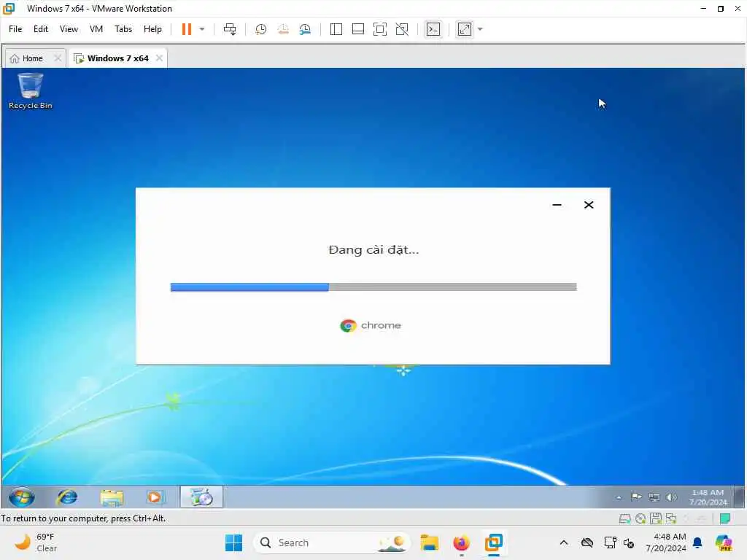
Task: Open File Explorer on host taskbar
Action: click(429, 542)
